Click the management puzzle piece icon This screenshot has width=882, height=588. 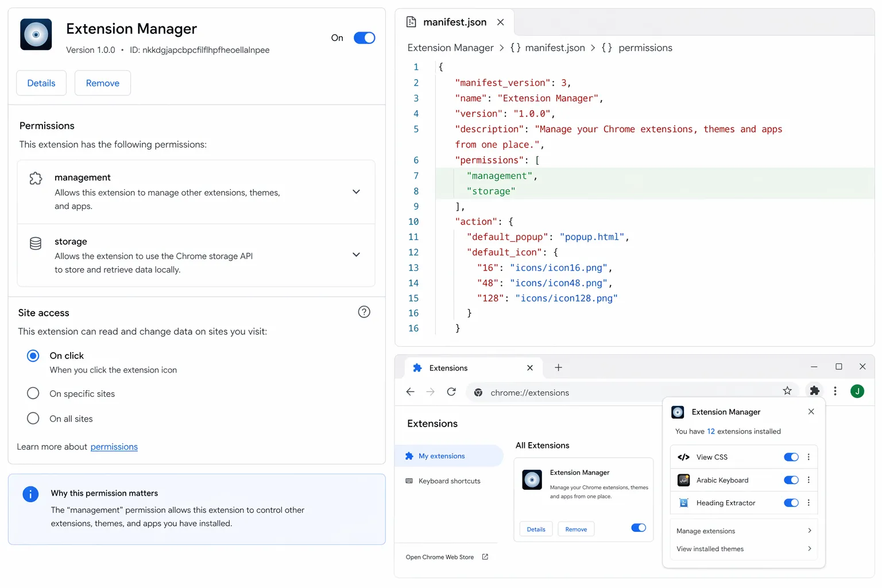click(x=36, y=179)
